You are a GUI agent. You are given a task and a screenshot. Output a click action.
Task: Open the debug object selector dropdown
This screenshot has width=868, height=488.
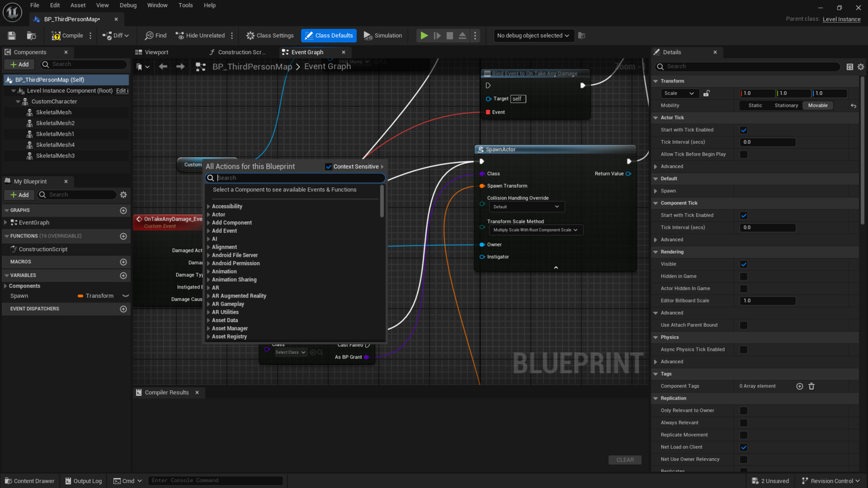coord(533,36)
